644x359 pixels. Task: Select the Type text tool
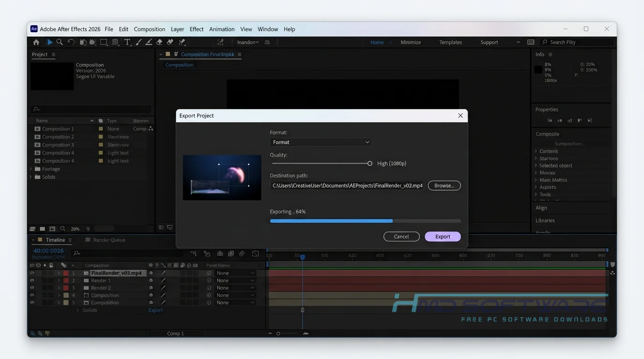pyautogui.click(x=127, y=42)
